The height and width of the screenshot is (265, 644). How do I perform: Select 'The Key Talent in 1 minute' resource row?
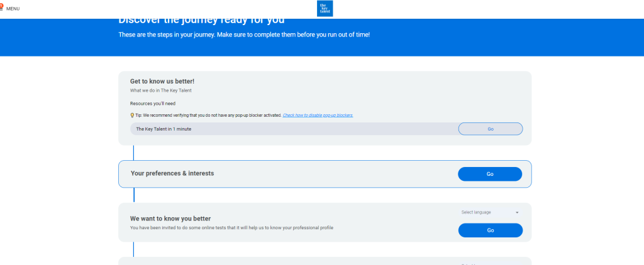coord(164,129)
